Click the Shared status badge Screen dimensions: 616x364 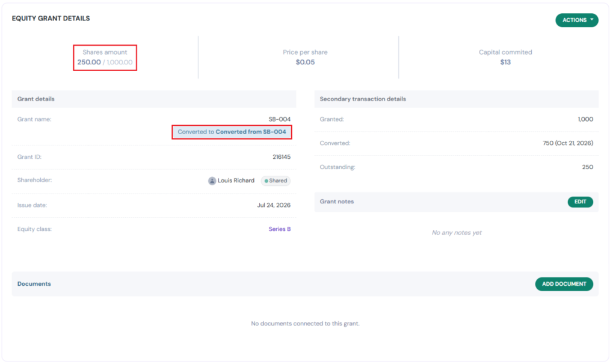(x=276, y=181)
